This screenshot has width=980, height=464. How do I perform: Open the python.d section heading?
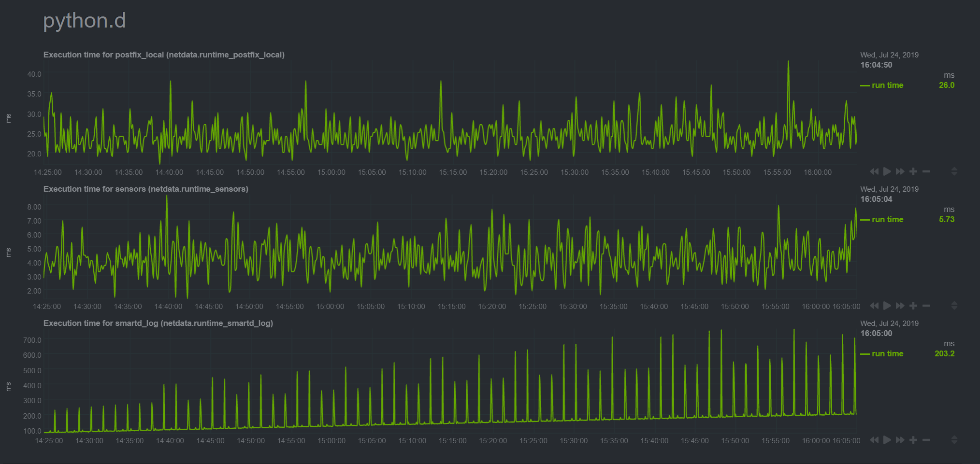click(x=84, y=20)
